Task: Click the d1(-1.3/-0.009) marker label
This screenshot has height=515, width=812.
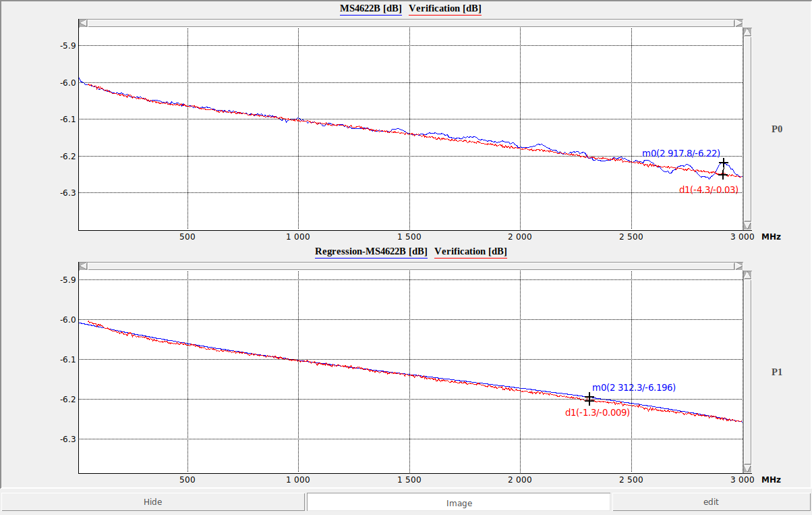Action: click(598, 412)
